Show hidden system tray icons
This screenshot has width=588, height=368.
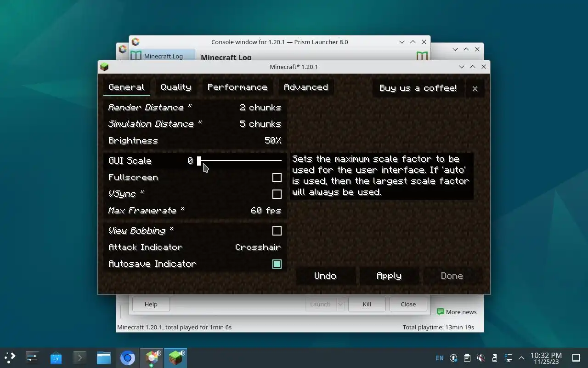pyautogui.click(x=521, y=358)
